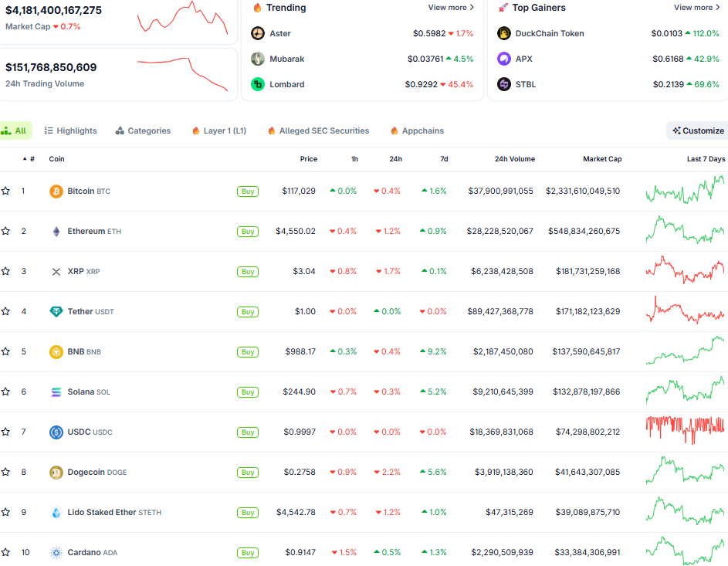This screenshot has height=566, width=728.
Task: Expand View more under Top Gainers
Action: click(696, 7)
